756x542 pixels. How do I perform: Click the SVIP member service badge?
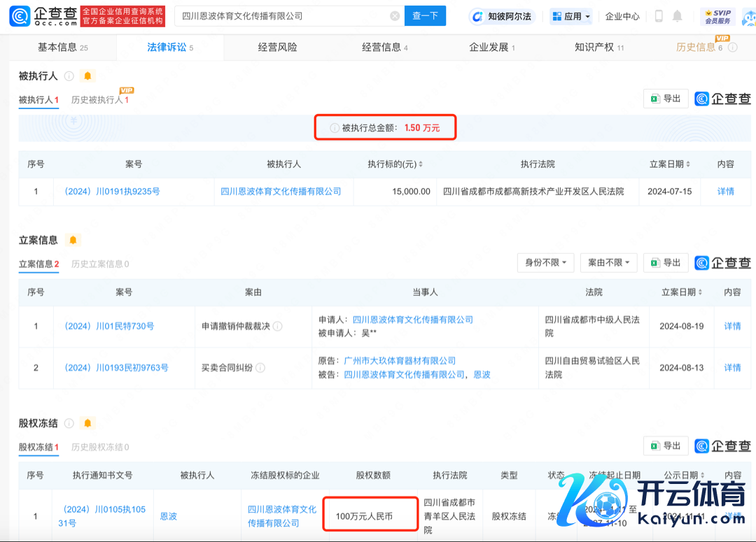(717, 16)
